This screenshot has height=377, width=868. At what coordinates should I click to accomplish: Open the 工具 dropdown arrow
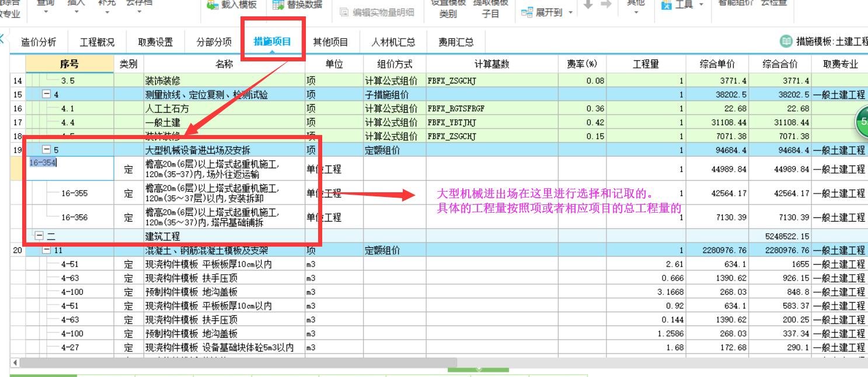(x=700, y=5)
